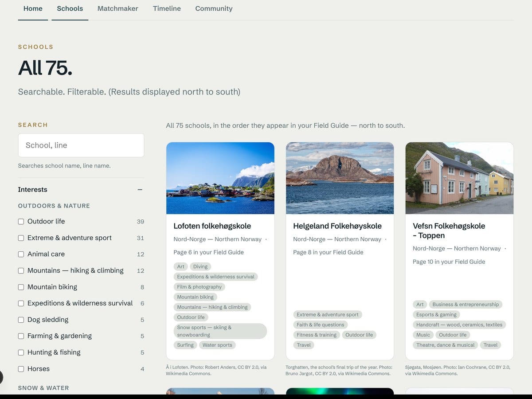The width and height of the screenshot is (532, 399).
Task: Click "Page 8 in your Field Guide" text
Action: point(328,252)
